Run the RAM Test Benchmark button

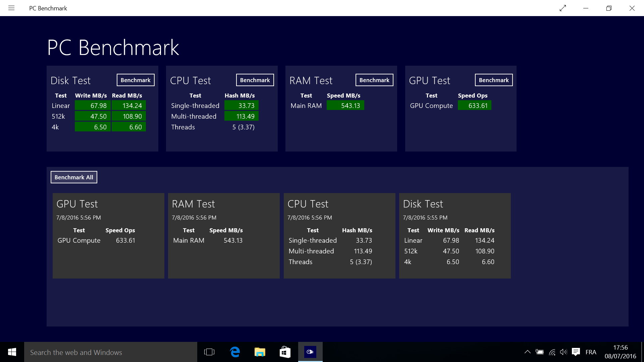374,80
